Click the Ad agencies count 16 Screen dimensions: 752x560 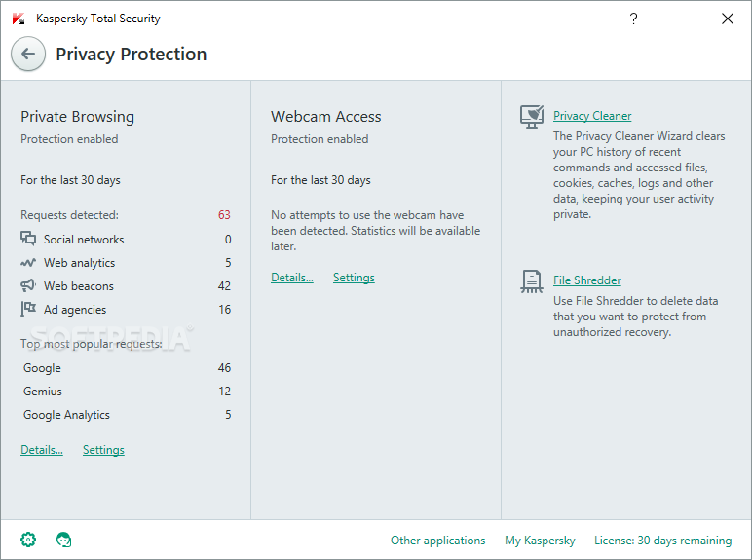click(x=224, y=310)
